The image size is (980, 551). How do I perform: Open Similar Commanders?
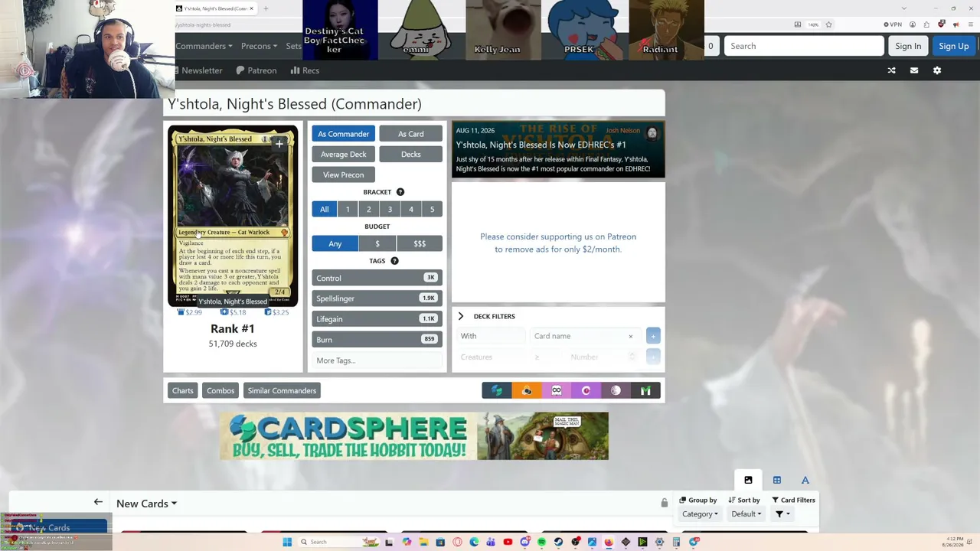[x=282, y=390]
